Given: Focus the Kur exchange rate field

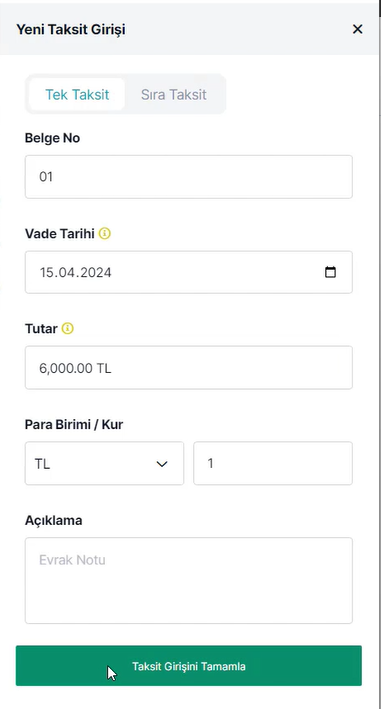Looking at the screenshot, I should tap(273, 463).
